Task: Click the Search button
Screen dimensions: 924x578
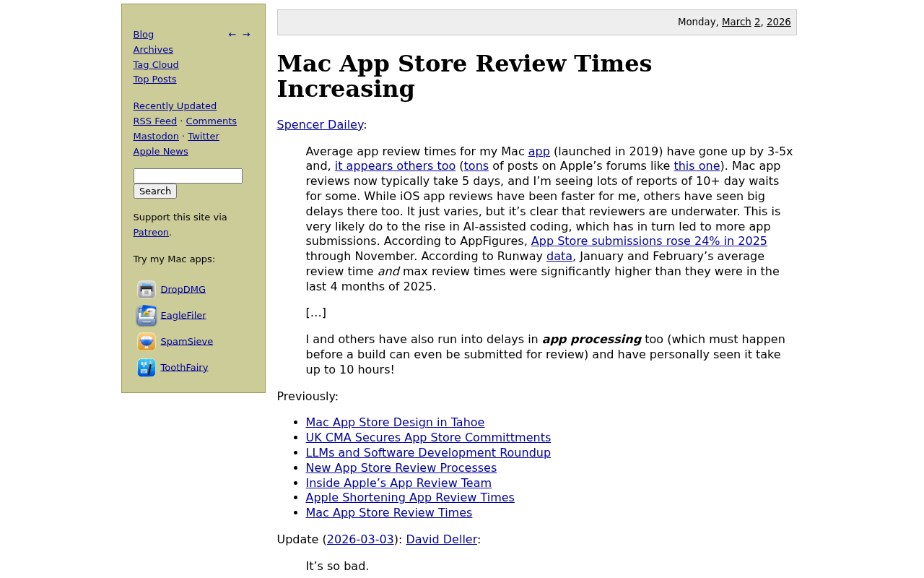Action: coord(155,191)
